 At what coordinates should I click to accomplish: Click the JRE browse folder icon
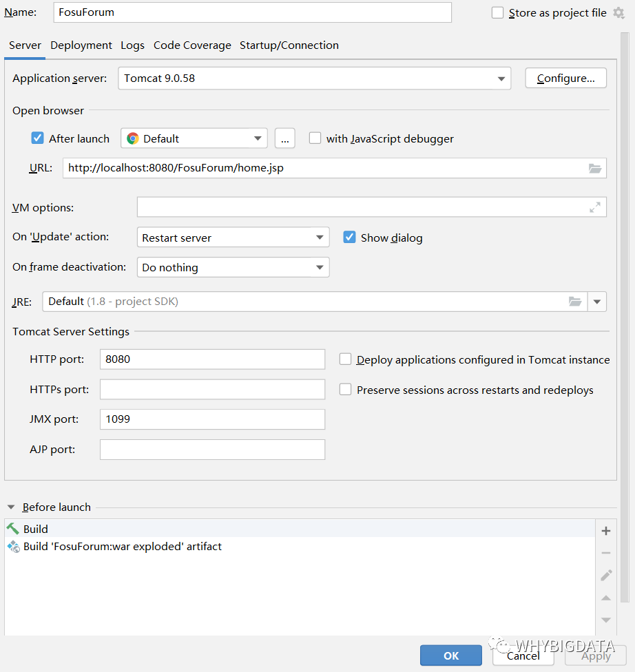click(x=575, y=302)
